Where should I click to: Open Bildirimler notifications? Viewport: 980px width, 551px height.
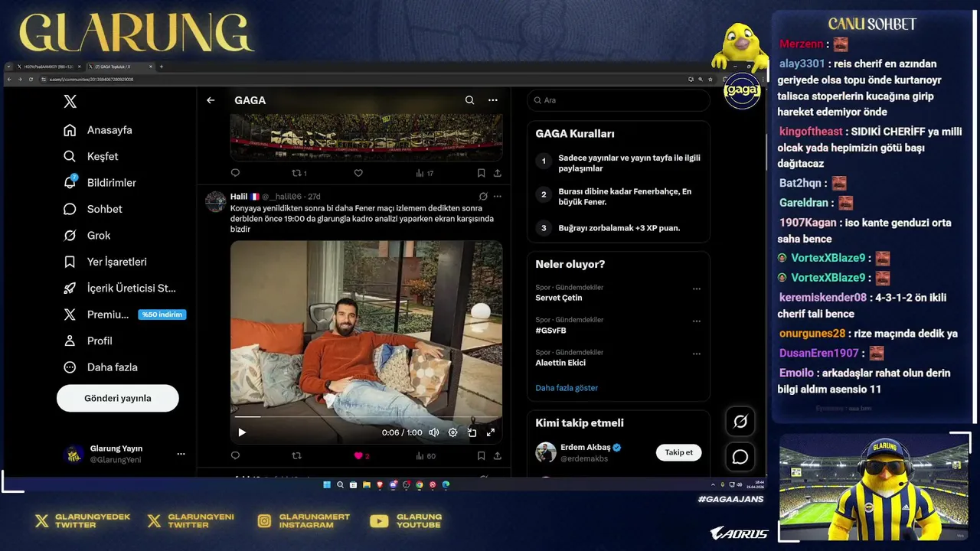point(100,183)
